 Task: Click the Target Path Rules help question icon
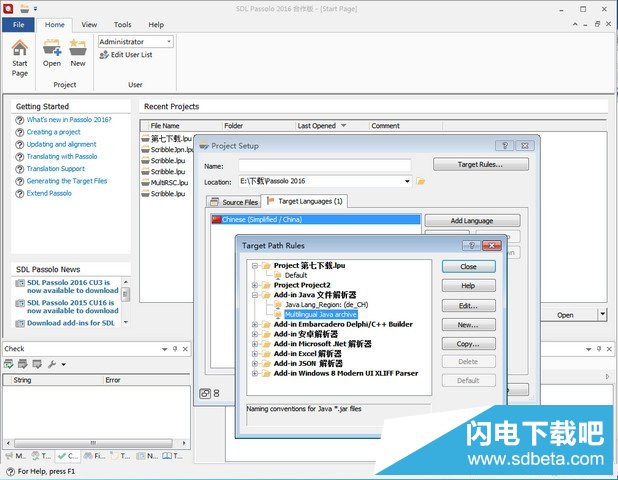click(x=471, y=246)
